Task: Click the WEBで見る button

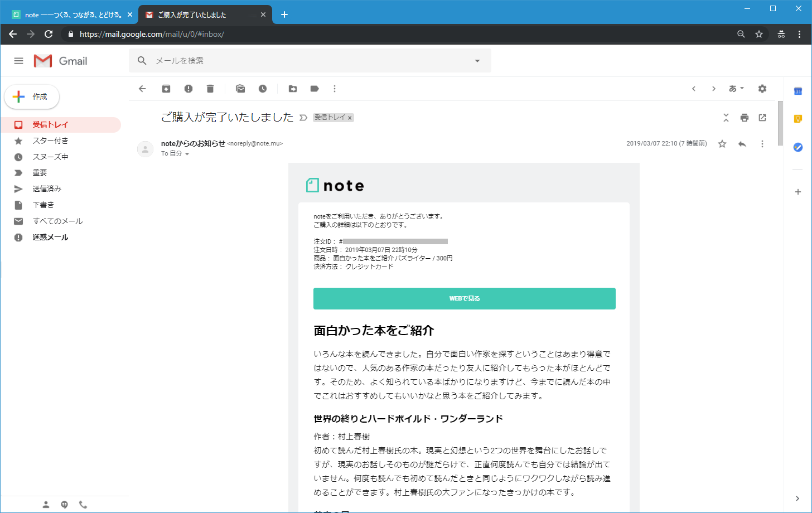Action: point(465,298)
